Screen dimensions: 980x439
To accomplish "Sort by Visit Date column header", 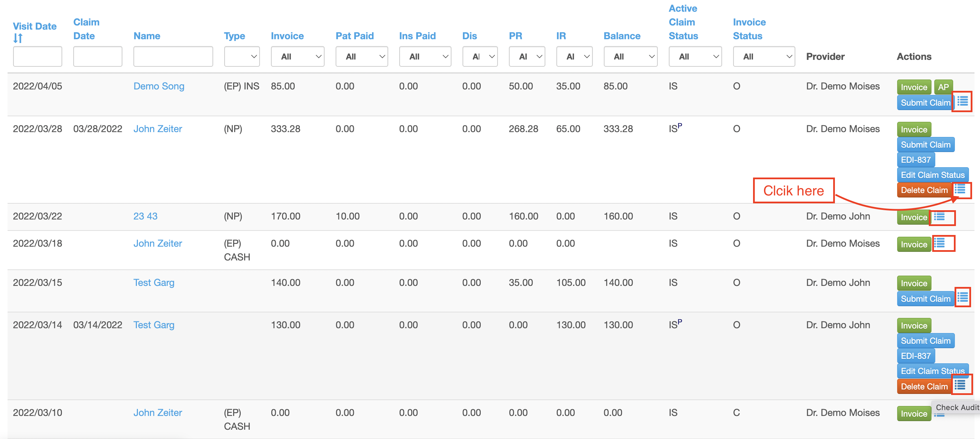I will (x=35, y=26).
